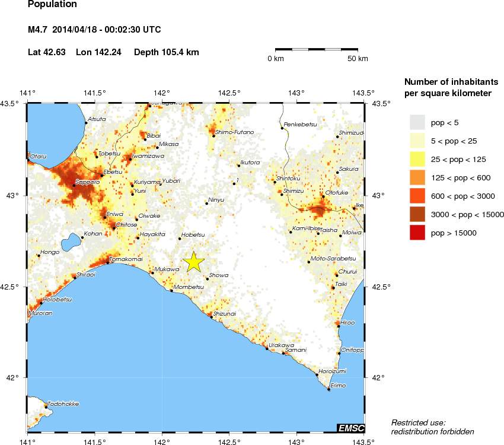Select the '3000 < pop < 15000' brown swatch
Image resolution: width=504 pixels, height=445 pixels.
(x=418, y=214)
